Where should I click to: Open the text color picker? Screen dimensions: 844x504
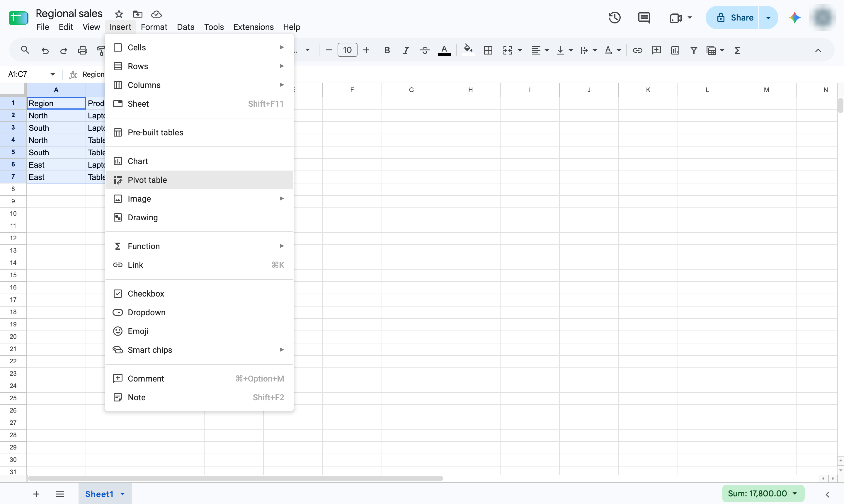pyautogui.click(x=444, y=50)
